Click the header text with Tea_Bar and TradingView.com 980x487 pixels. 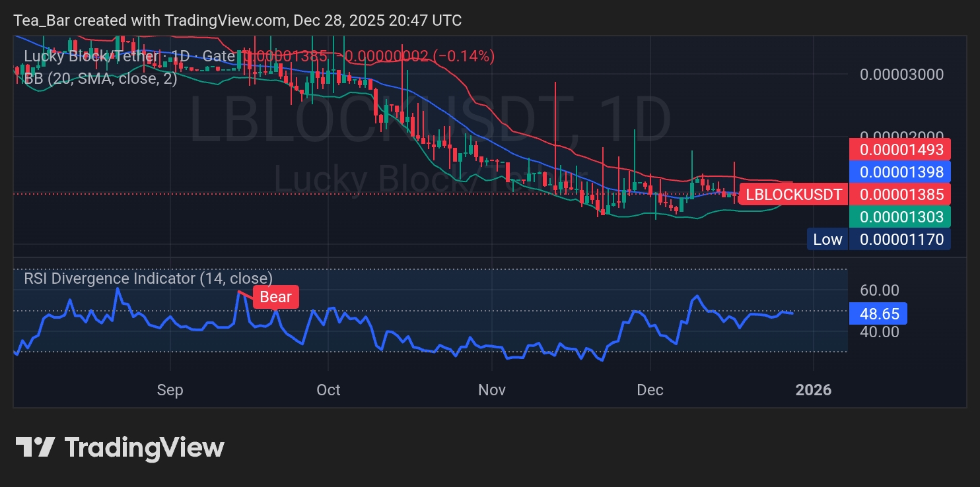pos(238,20)
